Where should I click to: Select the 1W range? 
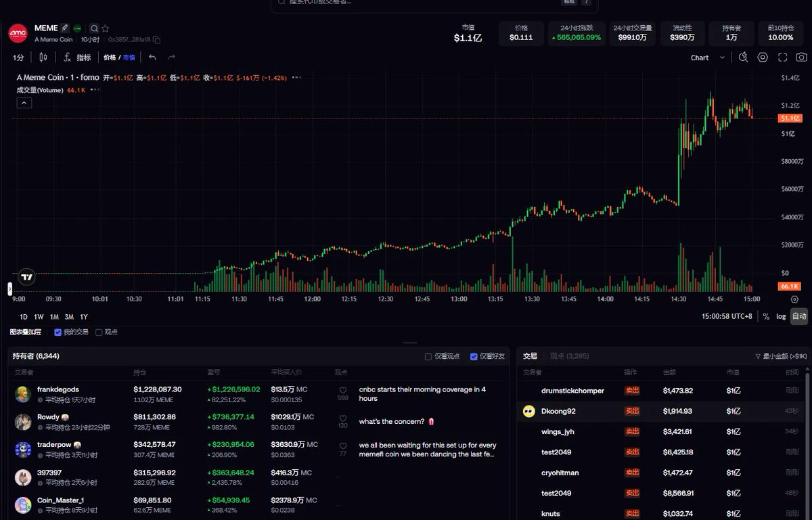pyautogui.click(x=39, y=317)
